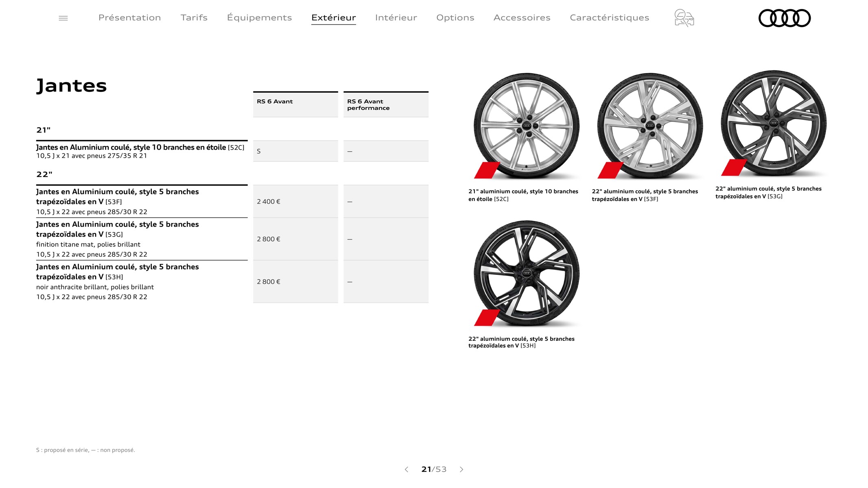
Task: Open the Options tab
Action: pos(455,17)
